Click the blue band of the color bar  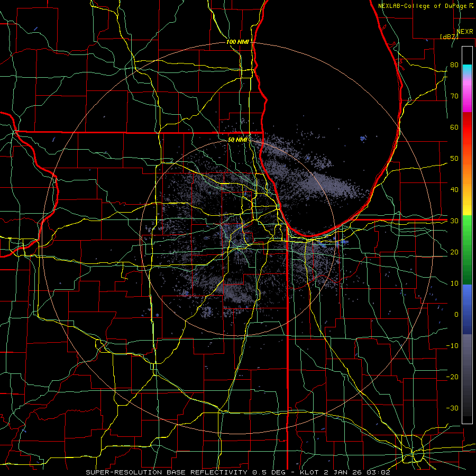[x=467, y=309]
